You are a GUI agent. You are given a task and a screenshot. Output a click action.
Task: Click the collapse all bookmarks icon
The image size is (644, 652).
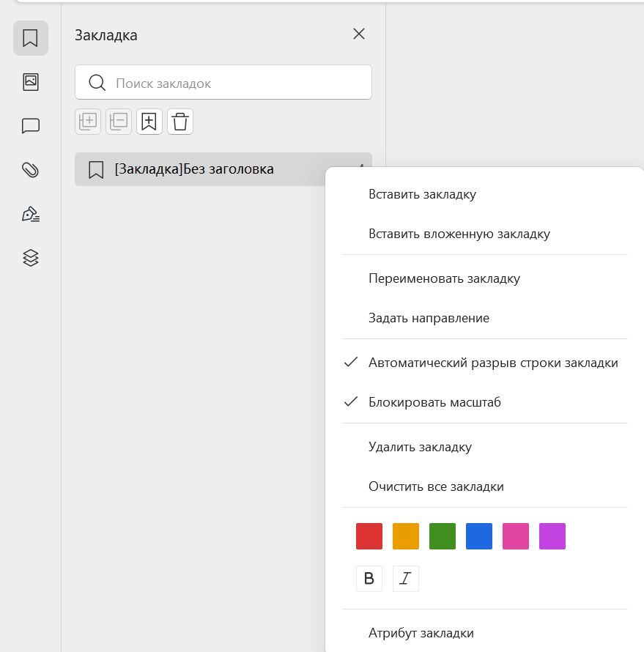[118, 121]
